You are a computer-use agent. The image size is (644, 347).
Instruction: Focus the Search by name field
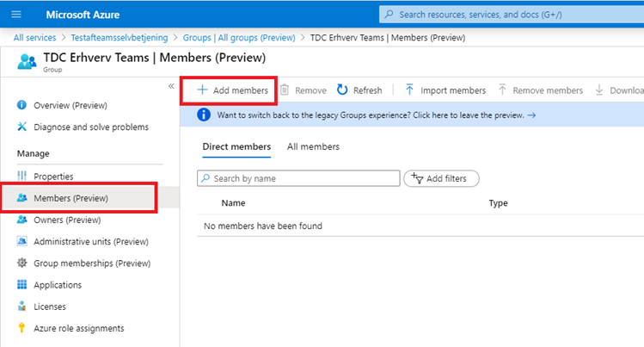298,178
